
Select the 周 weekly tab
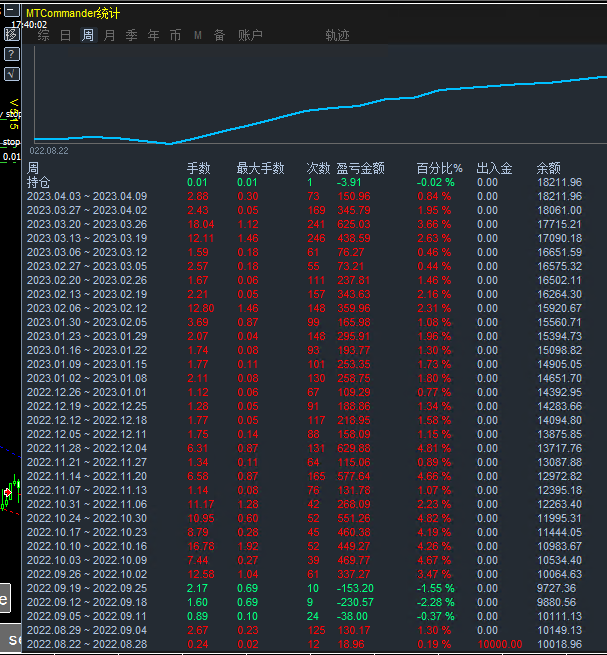88,35
